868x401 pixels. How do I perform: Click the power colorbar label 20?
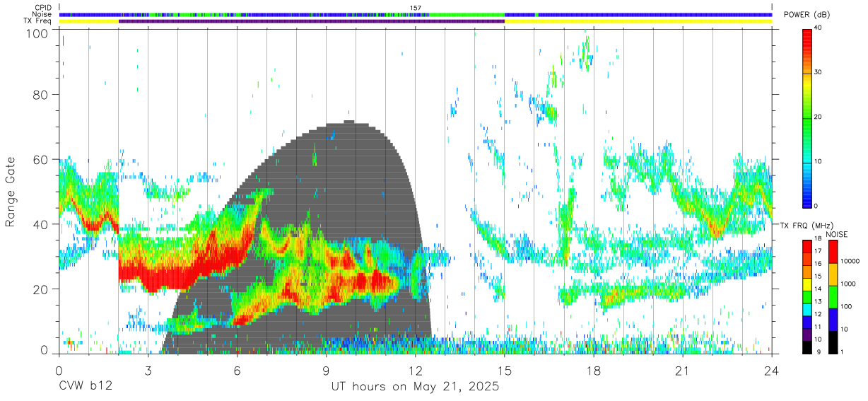point(818,117)
